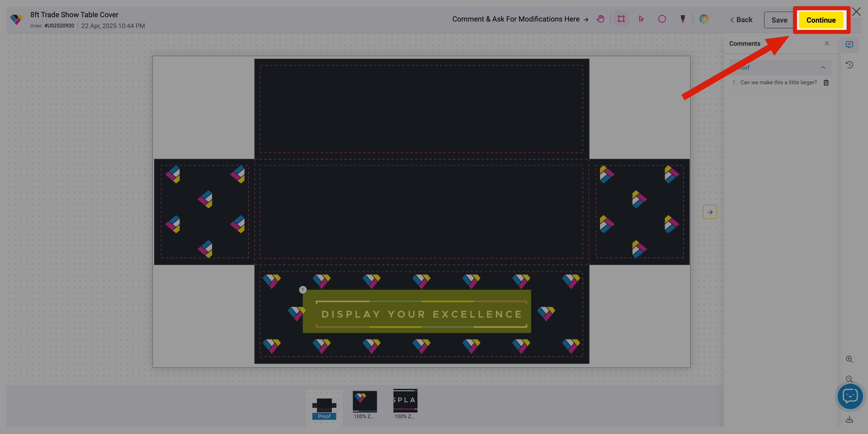Open the version history panel
This screenshot has width=868, height=434.
tap(849, 65)
